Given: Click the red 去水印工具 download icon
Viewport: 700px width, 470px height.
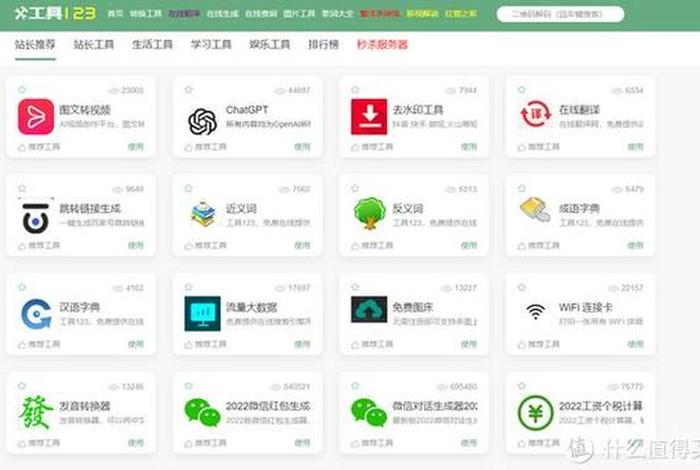Looking at the screenshot, I should pos(369,116).
